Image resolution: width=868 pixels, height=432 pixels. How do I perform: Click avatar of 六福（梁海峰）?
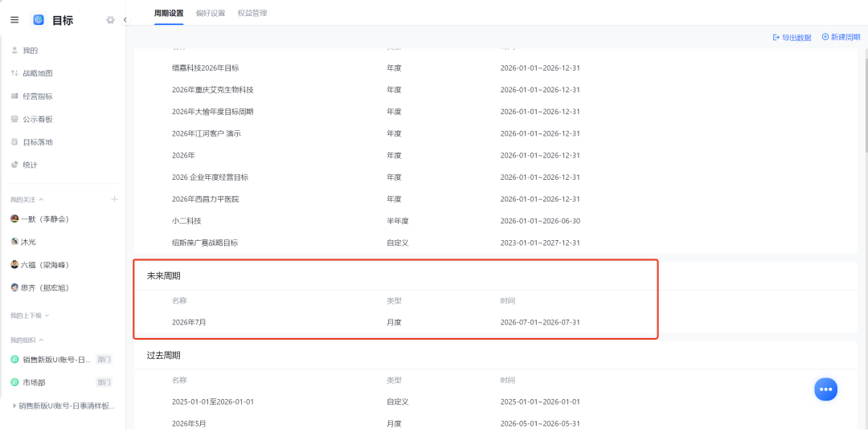14,265
